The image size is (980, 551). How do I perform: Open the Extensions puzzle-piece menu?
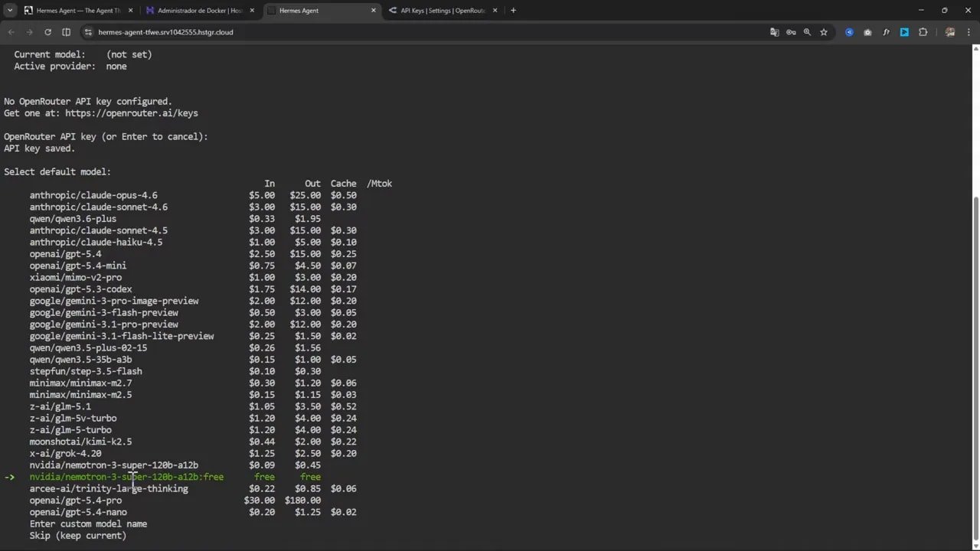pos(923,32)
